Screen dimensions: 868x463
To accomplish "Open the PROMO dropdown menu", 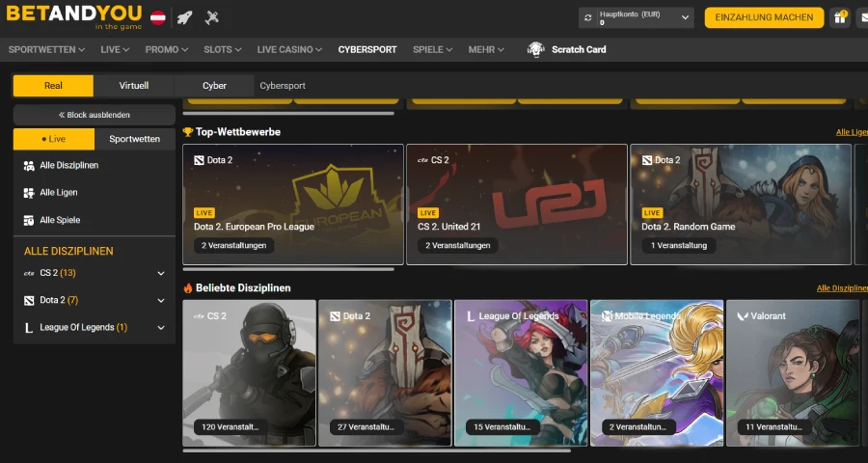I will (167, 50).
